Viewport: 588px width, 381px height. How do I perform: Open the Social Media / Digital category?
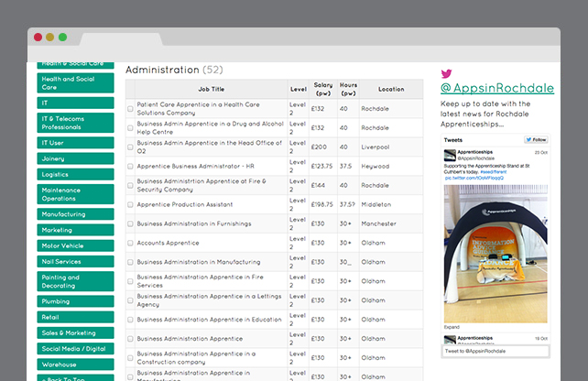pyautogui.click(x=76, y=348)
